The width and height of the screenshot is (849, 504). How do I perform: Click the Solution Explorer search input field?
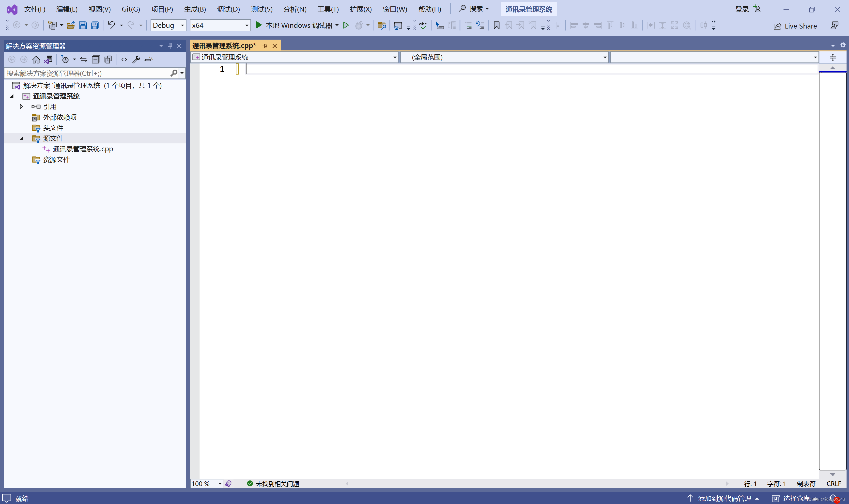click(88, 73)
